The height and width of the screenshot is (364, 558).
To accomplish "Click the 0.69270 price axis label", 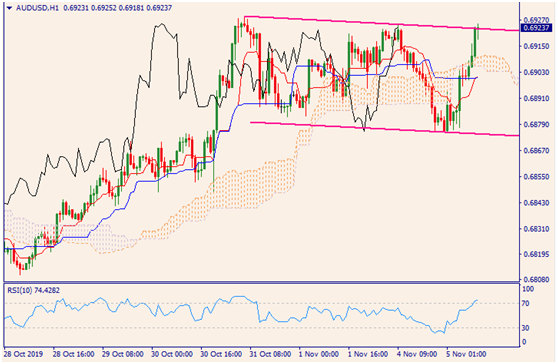I will coord(537,20).
